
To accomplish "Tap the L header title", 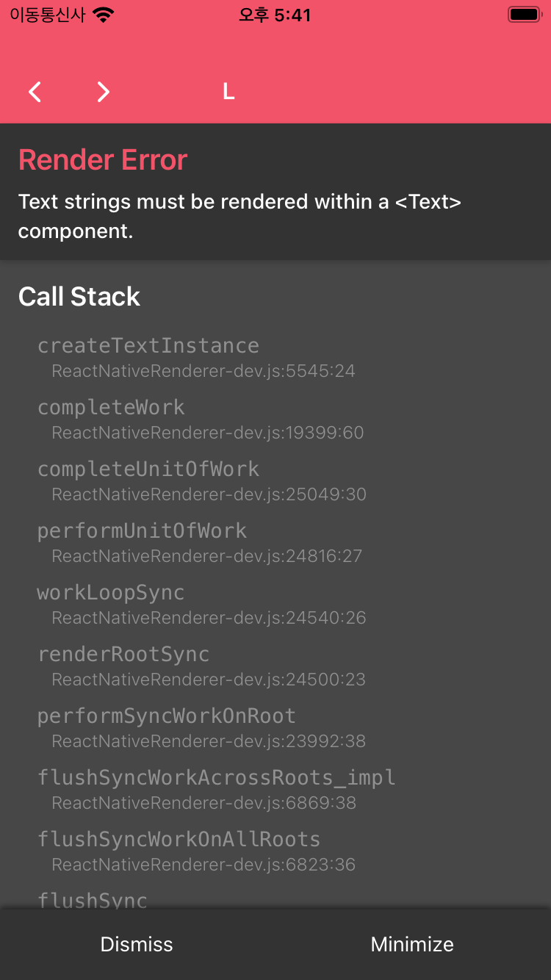I will [228, 92].
